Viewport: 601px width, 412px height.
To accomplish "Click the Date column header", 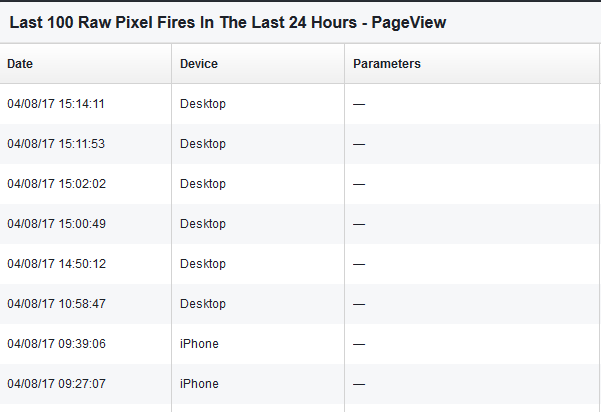I will pos(20,64).
